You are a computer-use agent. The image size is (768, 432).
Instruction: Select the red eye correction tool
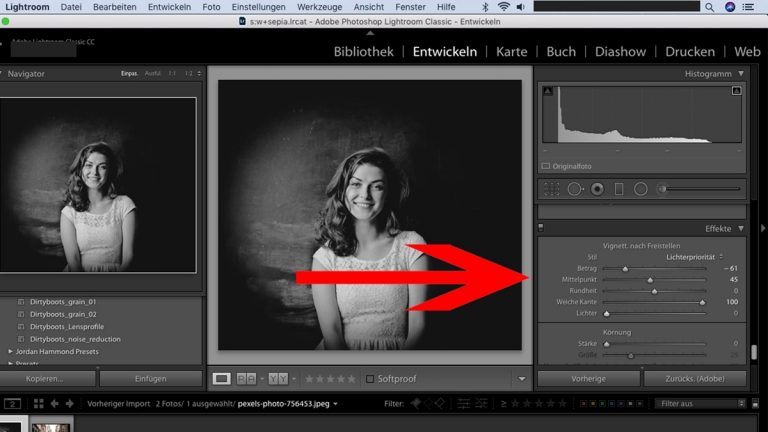click(597, 188)
